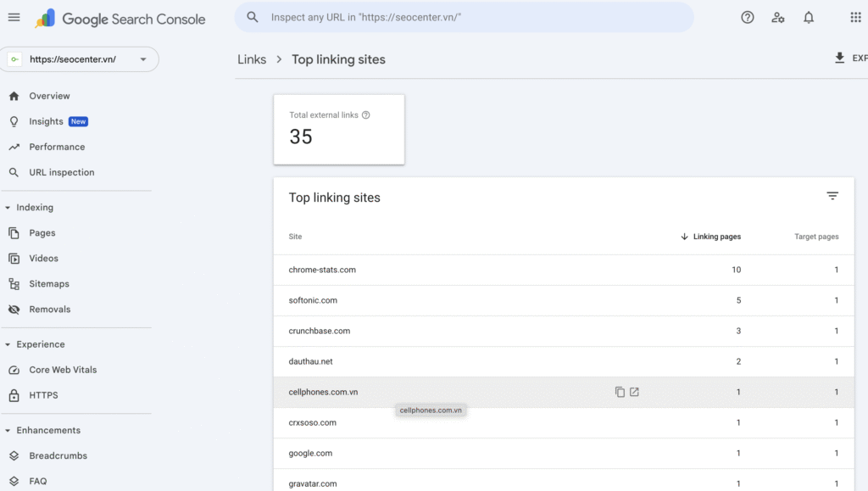Navigate back to Links breadcrumb
Screen dimensions: 868x491
(252, 59)
